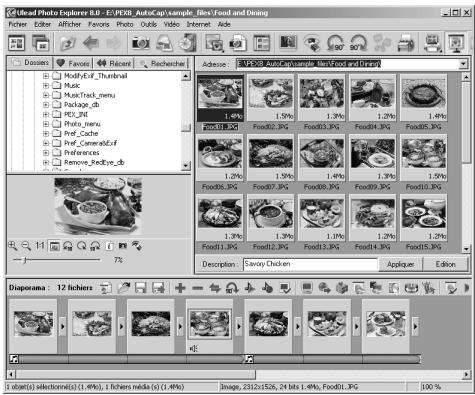The height and width of the screenshot is (395, 475).
Task: Switch to the Récent tab
Action: tap(114, 63)
